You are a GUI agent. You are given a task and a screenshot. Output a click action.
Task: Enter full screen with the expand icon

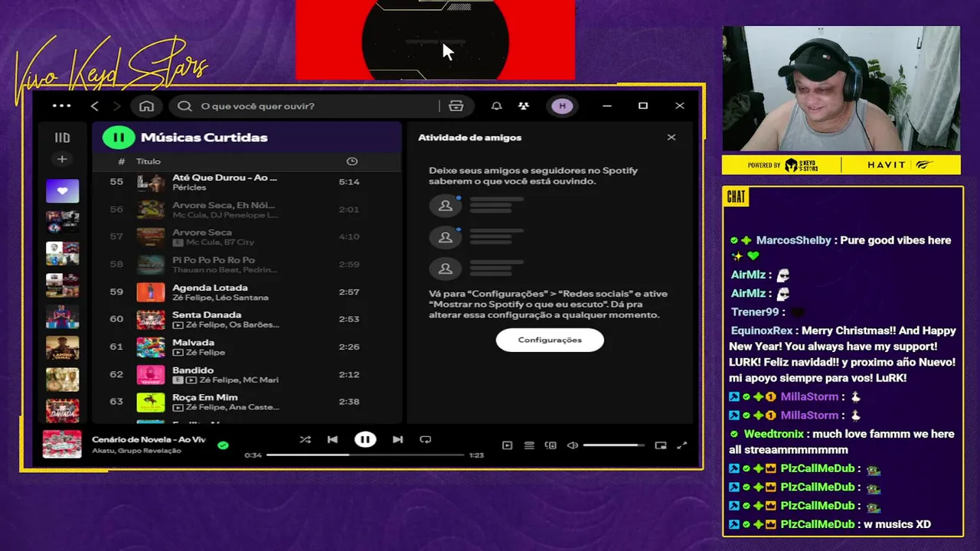click(682, 445)
